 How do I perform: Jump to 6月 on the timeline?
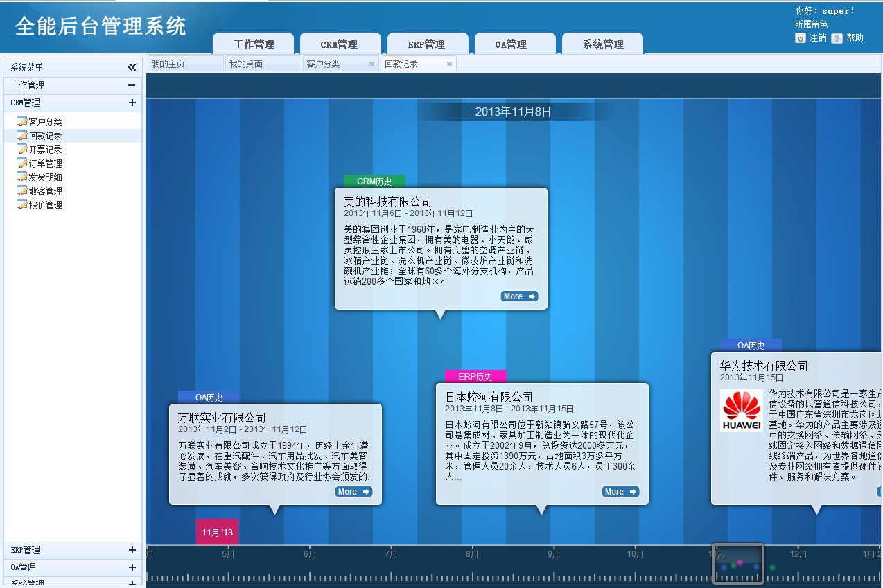pos(310,554)
